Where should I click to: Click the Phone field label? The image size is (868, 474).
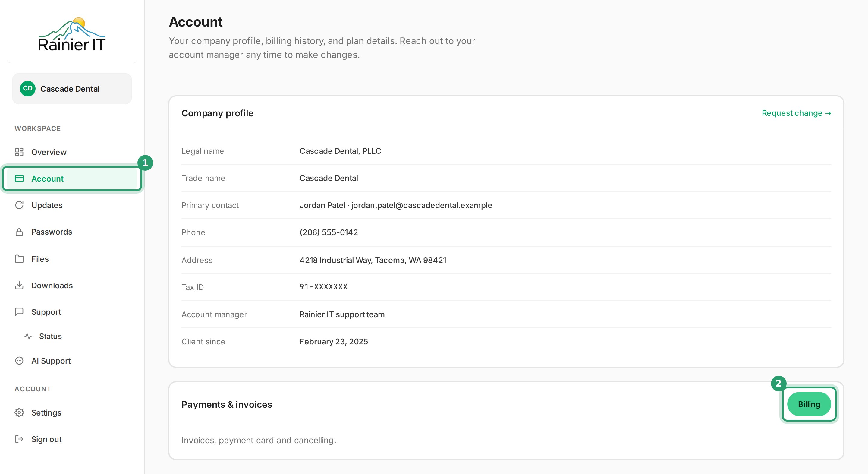click(193, 232)
